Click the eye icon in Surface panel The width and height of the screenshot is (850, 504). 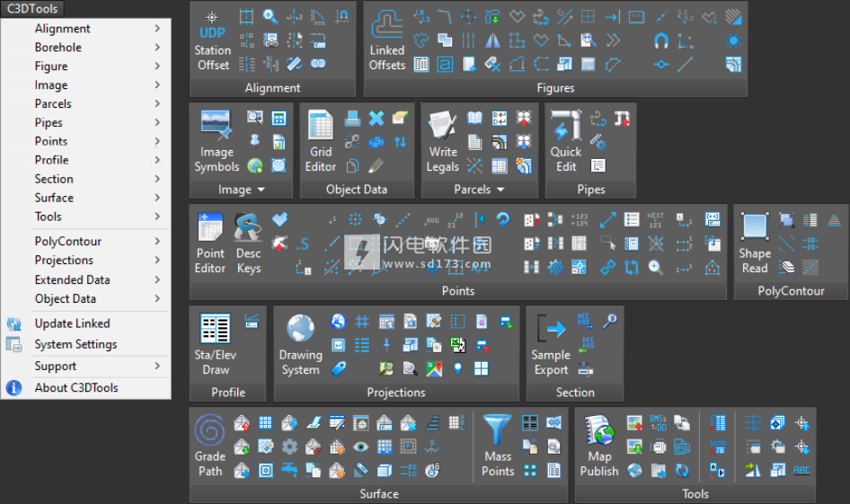click(x=360, y=447)
